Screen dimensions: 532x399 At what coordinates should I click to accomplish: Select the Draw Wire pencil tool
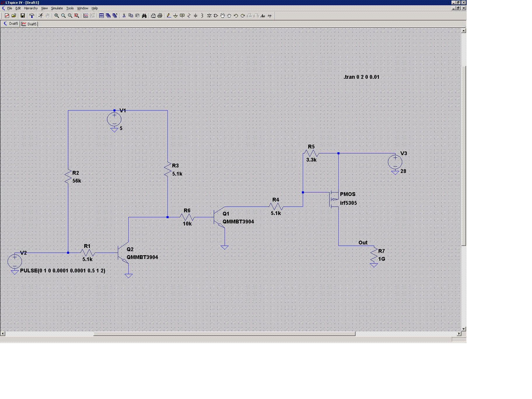pyautogui.click(x=169, y=16)
